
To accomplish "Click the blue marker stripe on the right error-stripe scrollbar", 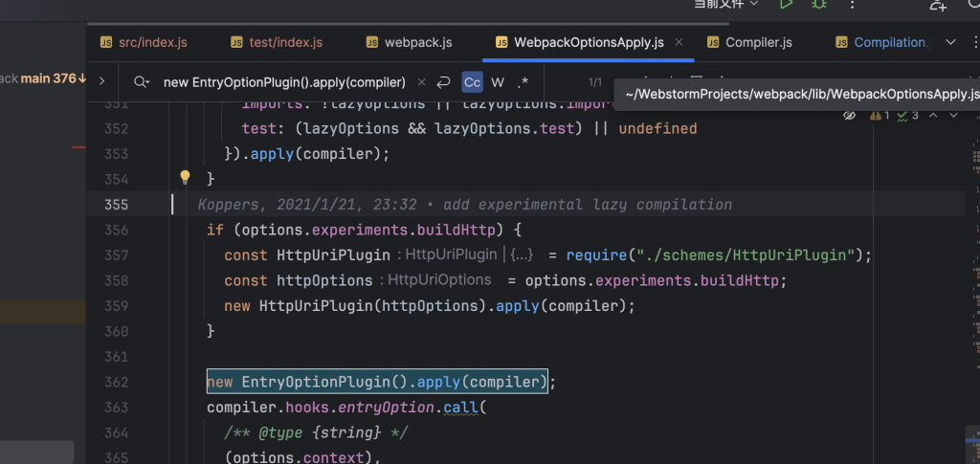I will tap(972, 440).
